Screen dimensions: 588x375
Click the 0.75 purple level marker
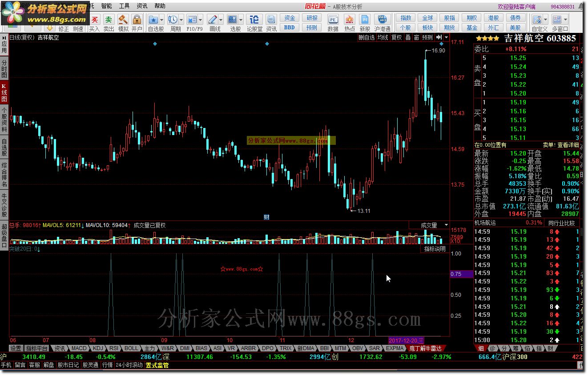click(462, 274)
